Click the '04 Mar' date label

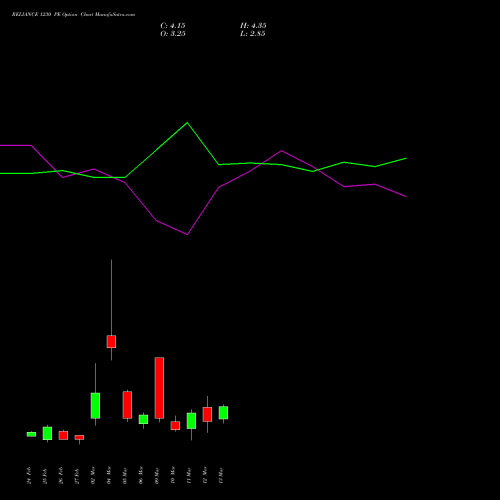point(109,475)
